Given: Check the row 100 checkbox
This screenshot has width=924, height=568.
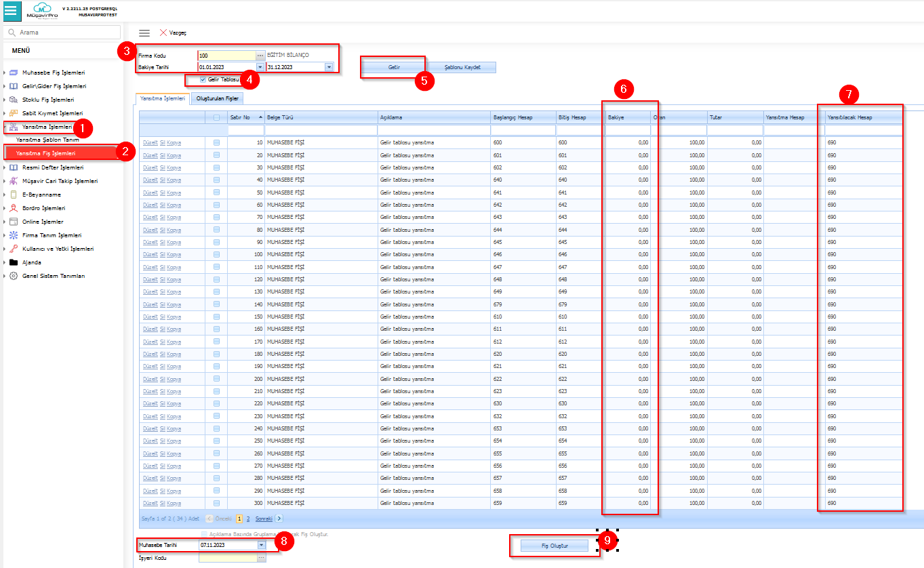Looking at the screenshot, I should pos(216,254).
